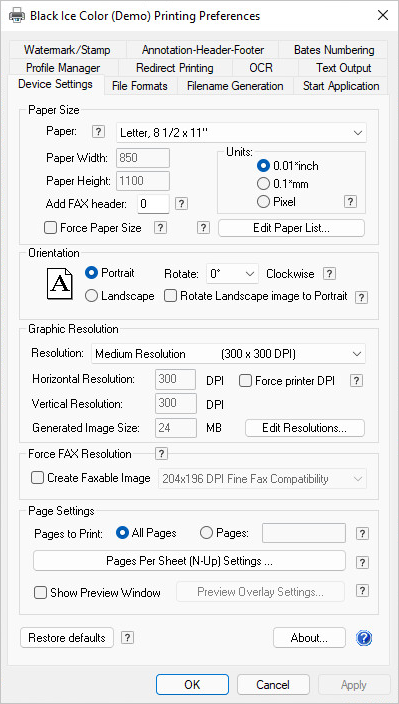
Task: Click the Vertical Resolution field
Action: [176, 403]
